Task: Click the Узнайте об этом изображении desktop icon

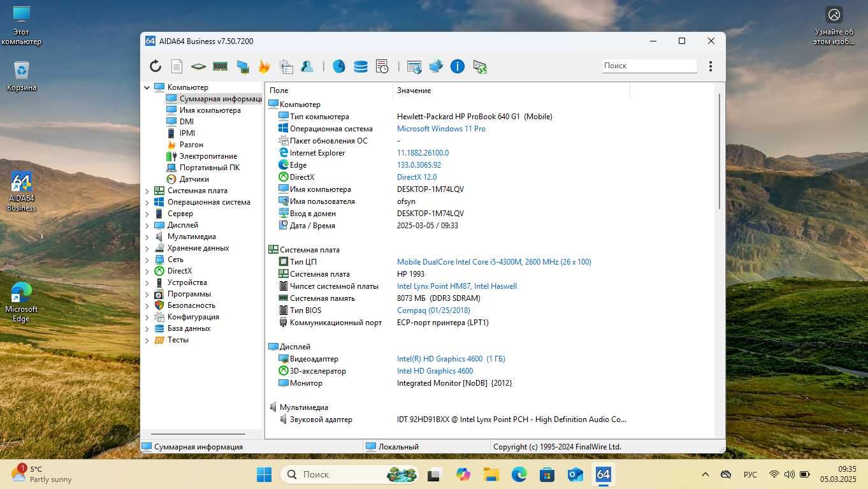Action: coord(834,26)
